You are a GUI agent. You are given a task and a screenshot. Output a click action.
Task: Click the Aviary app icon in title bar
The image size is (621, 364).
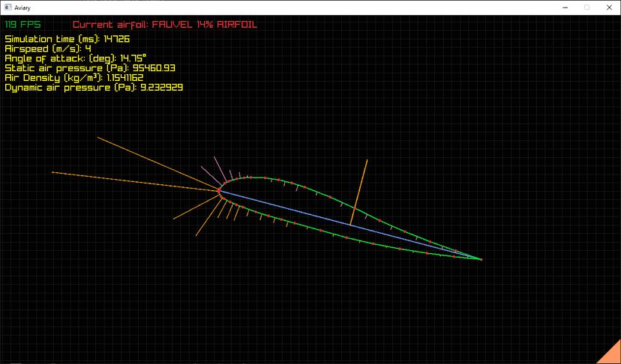7,7
